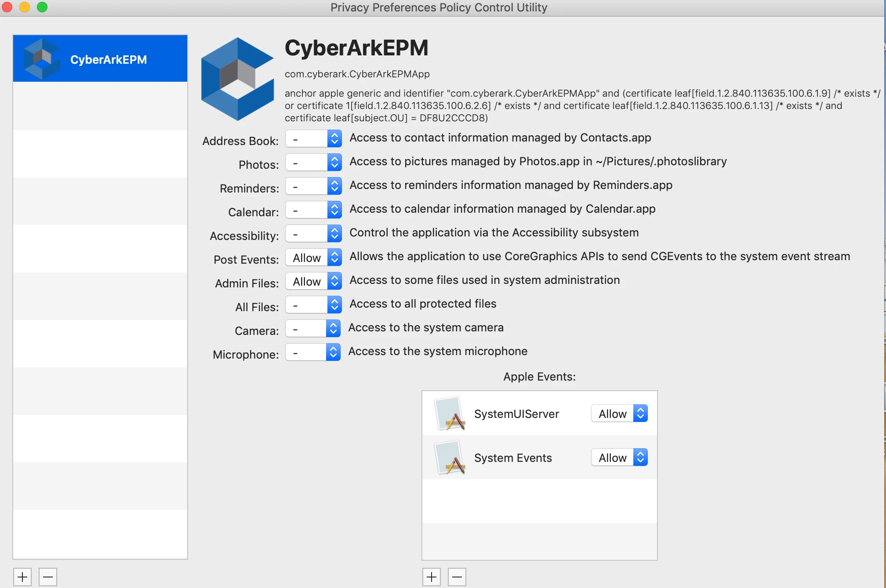886x588 pixels.
Task: Click the green fullscreen window button
Action: click(x=42, y=7)
